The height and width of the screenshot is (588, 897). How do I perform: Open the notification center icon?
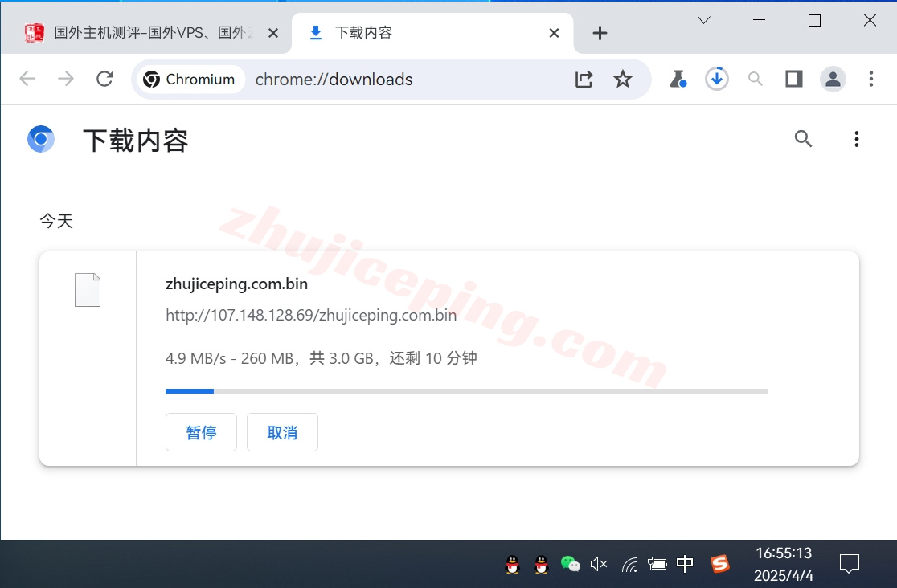point(849,564)
